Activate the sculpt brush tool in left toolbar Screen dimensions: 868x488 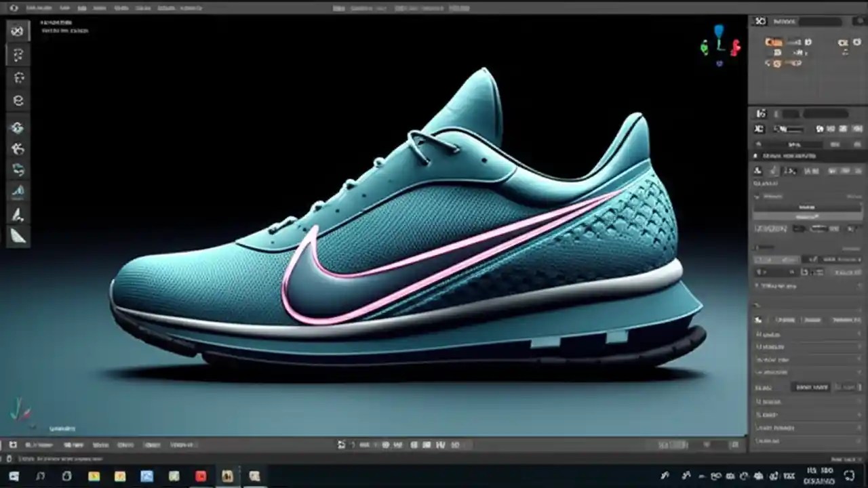[17, 192]
